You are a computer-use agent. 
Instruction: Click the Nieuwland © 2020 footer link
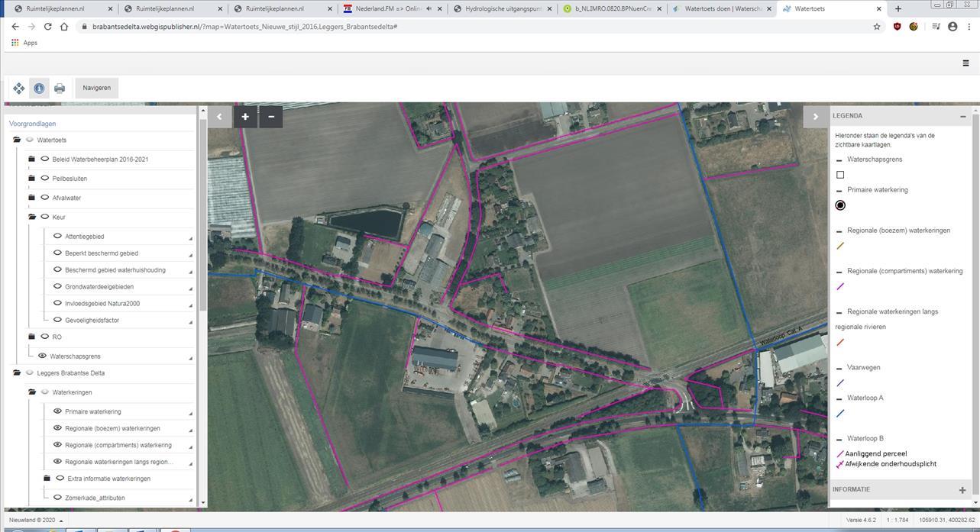32,520
